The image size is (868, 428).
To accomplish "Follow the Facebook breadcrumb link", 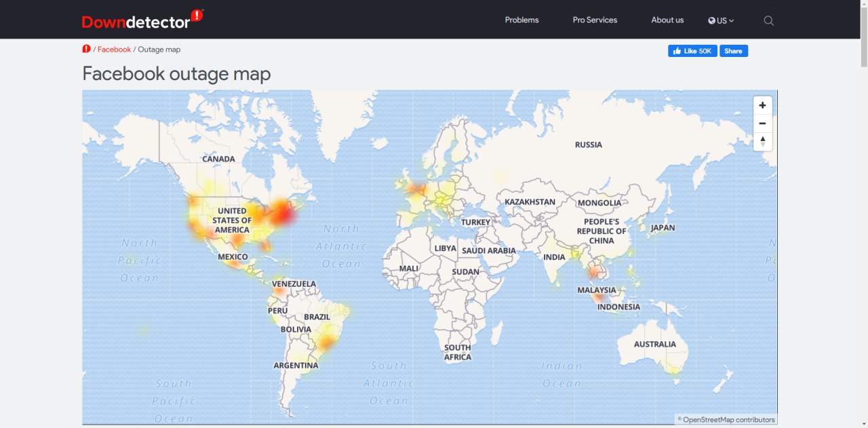I will tap(114, 50).
